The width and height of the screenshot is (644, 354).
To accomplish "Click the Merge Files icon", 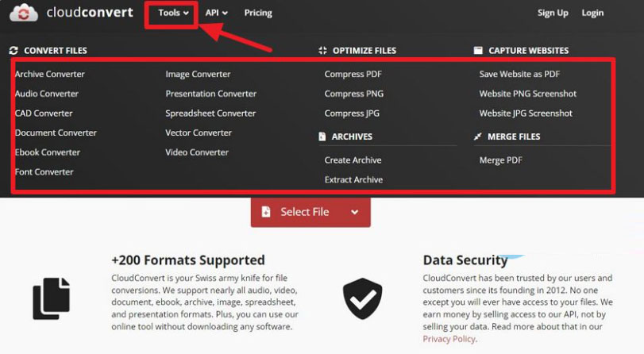I will point(478,137).
